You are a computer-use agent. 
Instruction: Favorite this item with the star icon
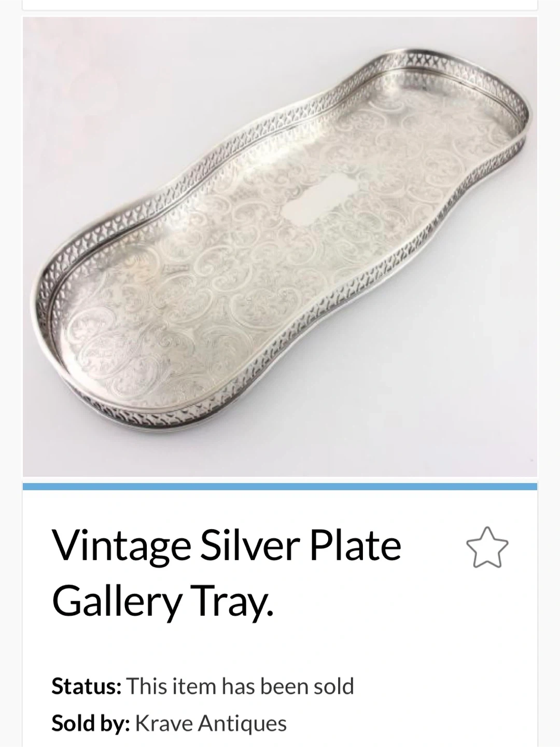click(x=487, y=547)
